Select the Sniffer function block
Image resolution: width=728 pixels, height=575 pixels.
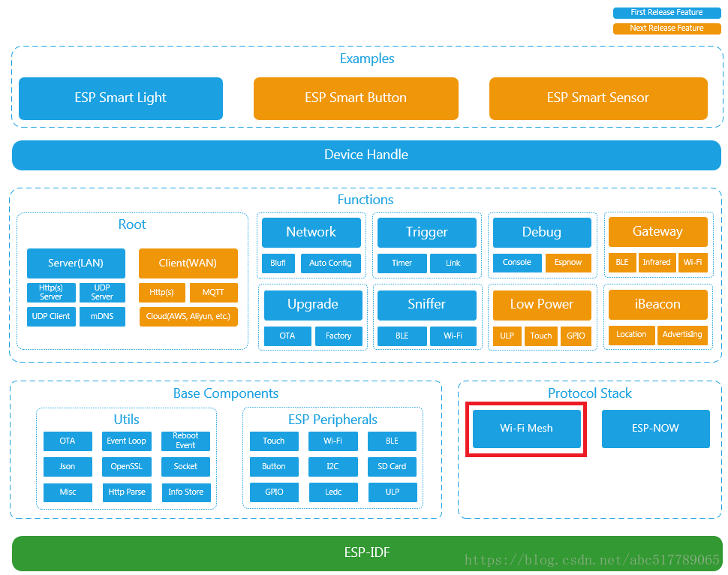click(427, 306)
